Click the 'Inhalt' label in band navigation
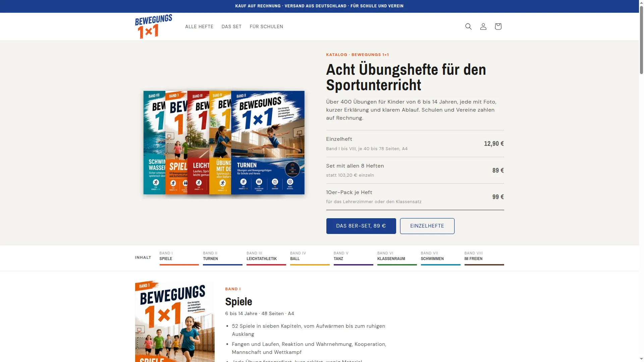Image resolution: width=644 pixels, height=362 pixels. [x=143, y=257]
